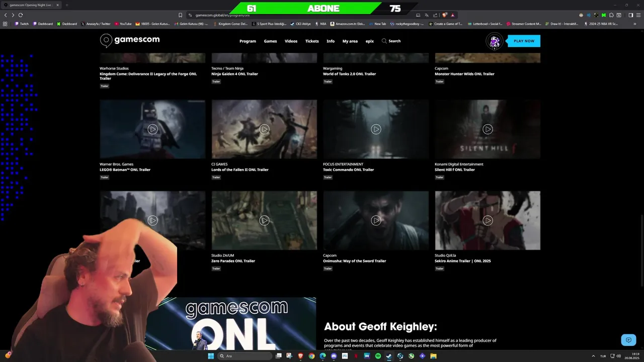Click the TUR keyboard language indicator
The image size is (644, 362).
coord(603,356)
